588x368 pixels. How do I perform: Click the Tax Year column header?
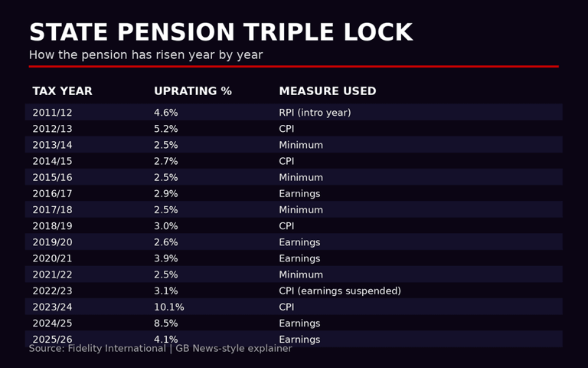[62, 91]
